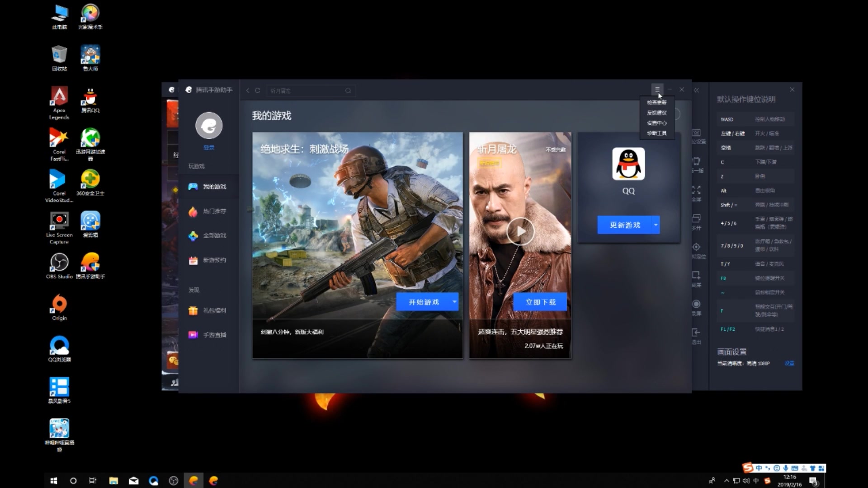
Task: Open the Mail taskbar icon
Action: (x=133, y=481)
